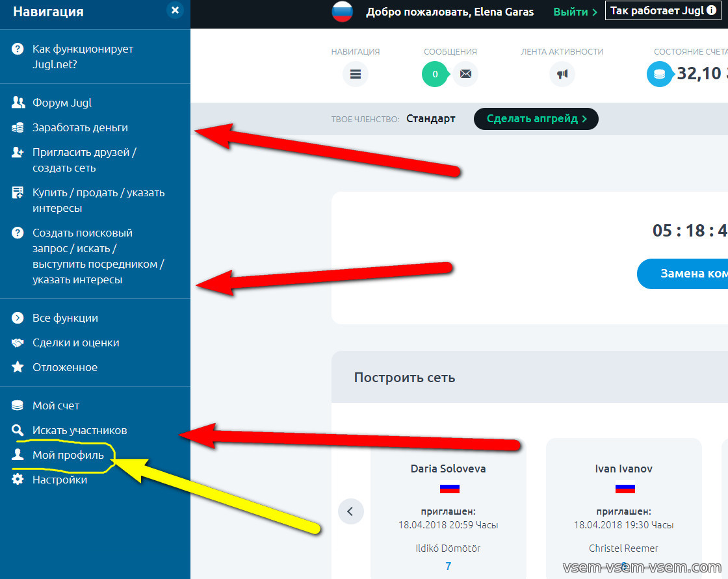This screenshot has height=579, width=728.
Task: Open the activity feed megaphone icon
Action: [x=562, y=74]
